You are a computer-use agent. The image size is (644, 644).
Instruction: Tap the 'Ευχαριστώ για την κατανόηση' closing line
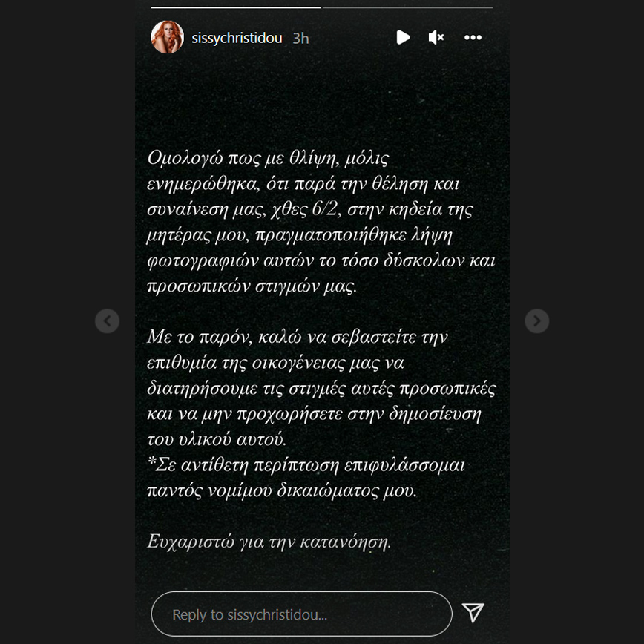269,542
